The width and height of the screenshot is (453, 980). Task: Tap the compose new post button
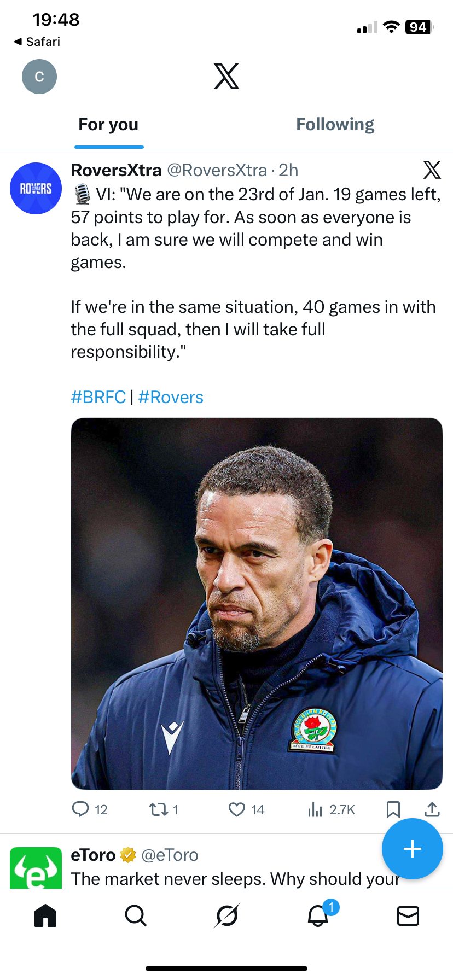(412, 848)
